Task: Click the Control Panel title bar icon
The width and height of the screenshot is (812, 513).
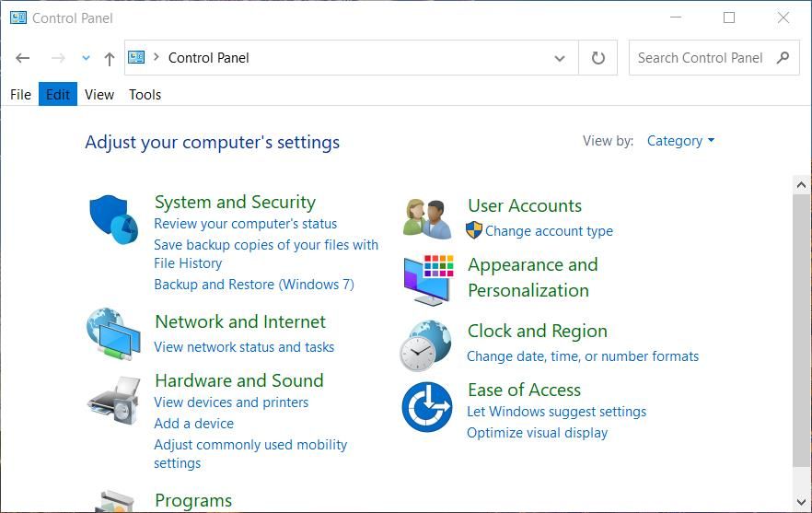Action: click(18, 17)
